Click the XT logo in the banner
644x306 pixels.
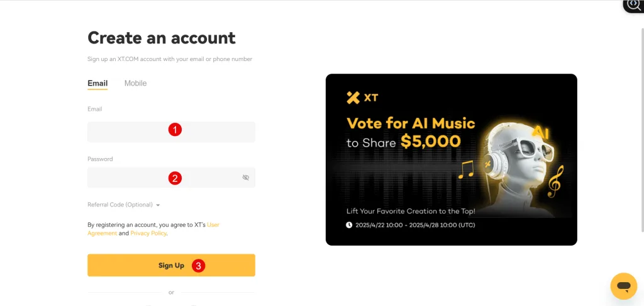362,98
